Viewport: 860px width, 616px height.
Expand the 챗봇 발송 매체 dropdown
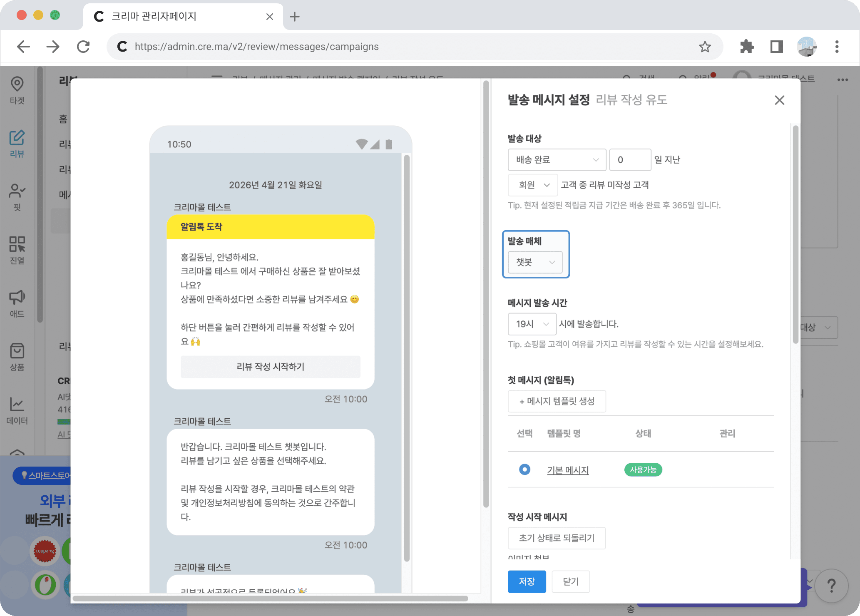(535, 262)
